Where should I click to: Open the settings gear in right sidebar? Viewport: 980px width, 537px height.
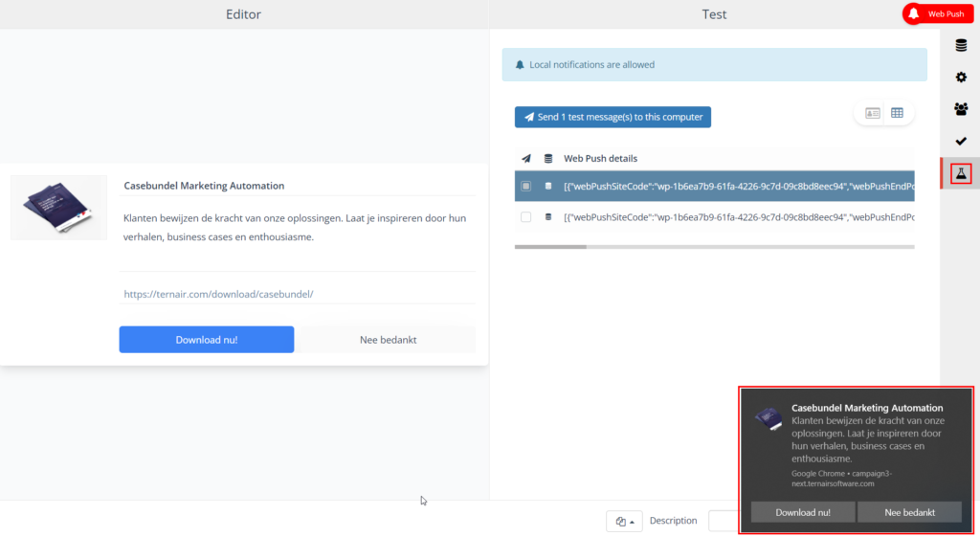click(x=961, y=77)
